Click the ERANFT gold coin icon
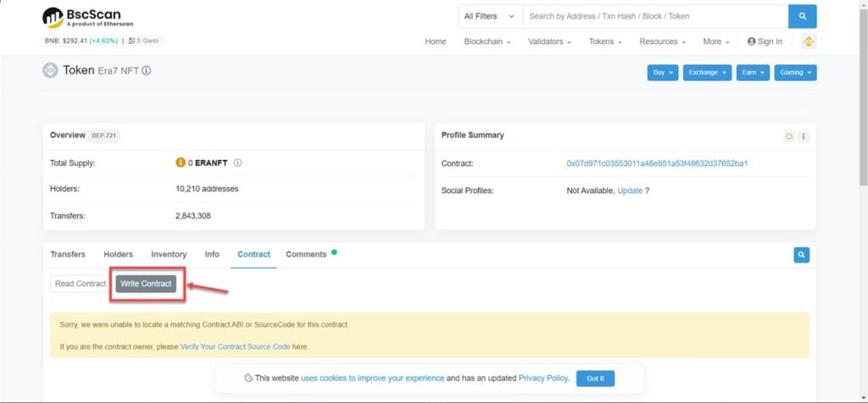The width and height of the screenshot is (868, 403). coord(180,163)
